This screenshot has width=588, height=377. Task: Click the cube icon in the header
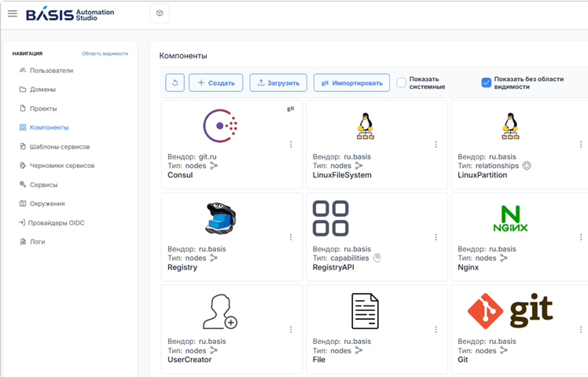pos(160,13)
